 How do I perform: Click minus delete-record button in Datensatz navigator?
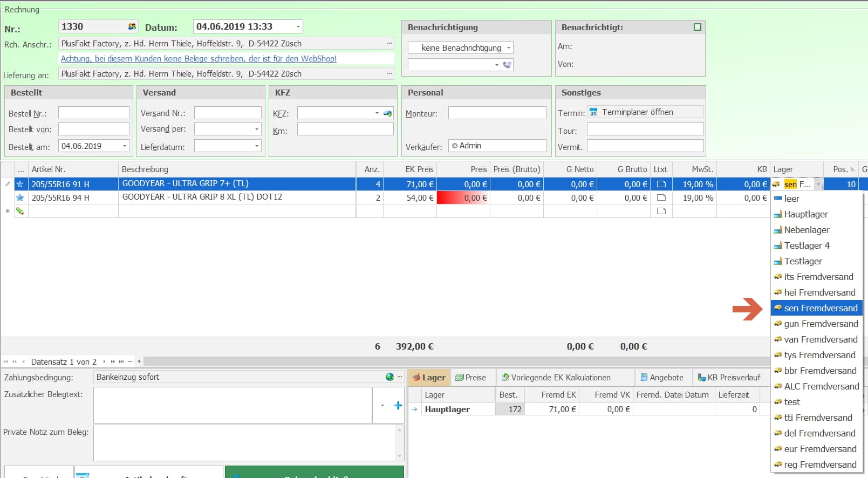coord(130,361)
